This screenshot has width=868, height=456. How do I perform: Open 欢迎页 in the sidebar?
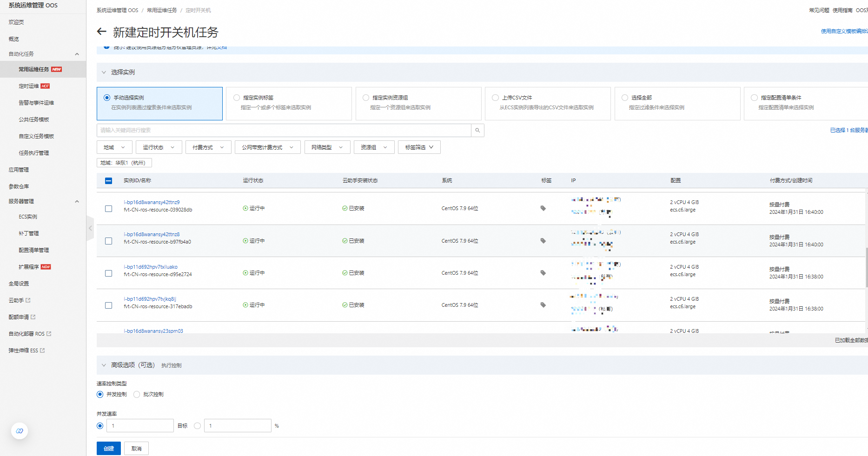point(16,22)
